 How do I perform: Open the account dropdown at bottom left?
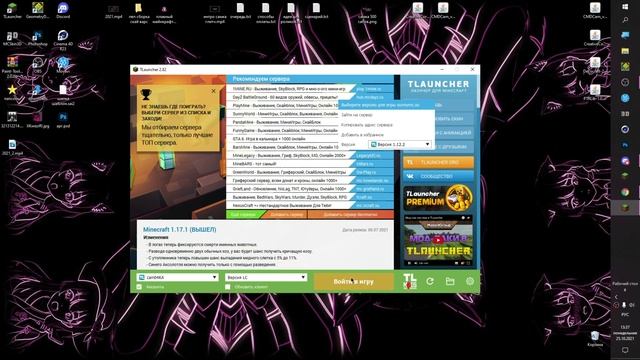pyautogui.click(x=178, y=277)
